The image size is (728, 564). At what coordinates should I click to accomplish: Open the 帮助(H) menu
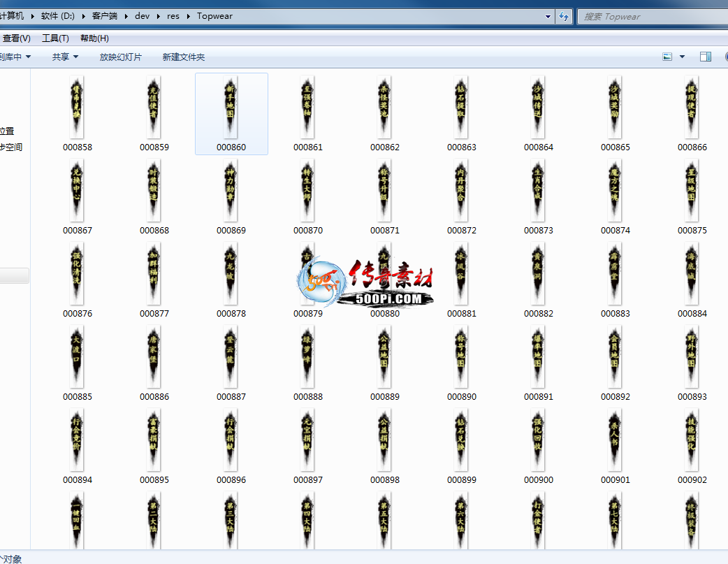[x=94, y=38]
